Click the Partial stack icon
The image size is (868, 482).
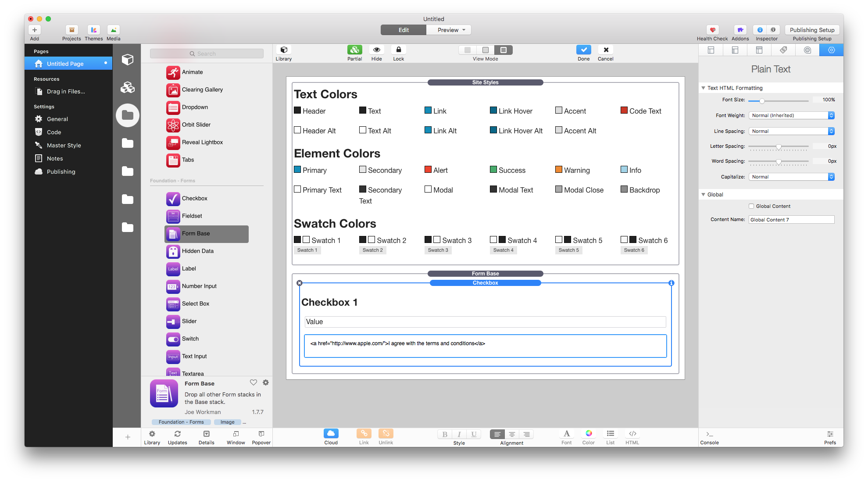[x=354, y=50]
